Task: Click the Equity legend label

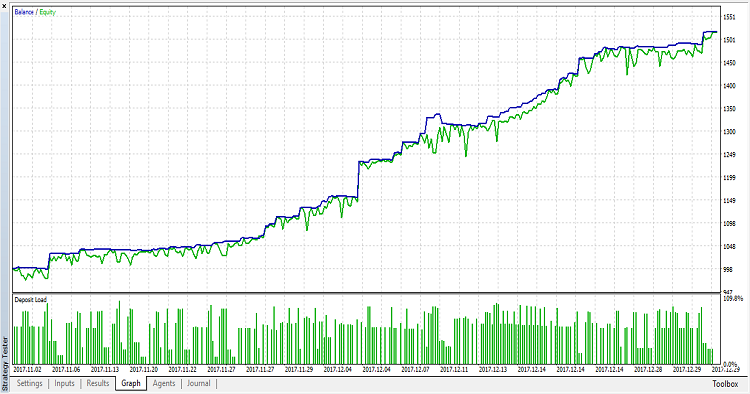Action: [47, 12]
